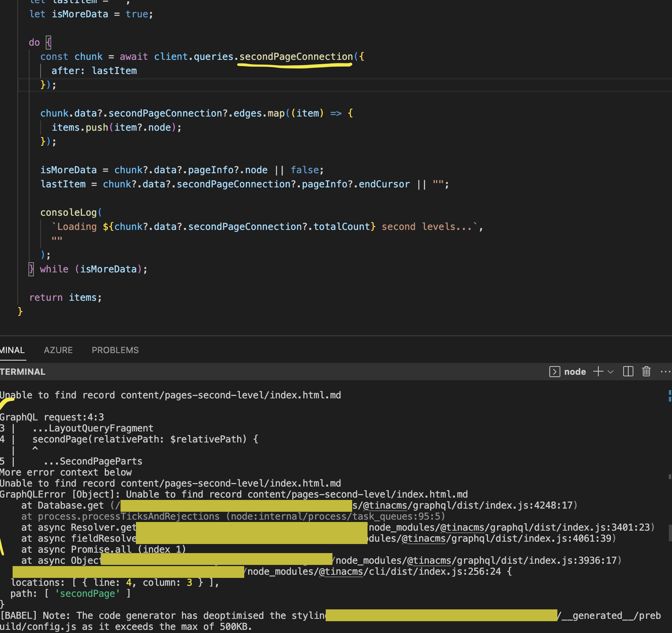Switch to the AZURE tab
Viewport: 672px width, 633px height.
[x=58, y=350]
